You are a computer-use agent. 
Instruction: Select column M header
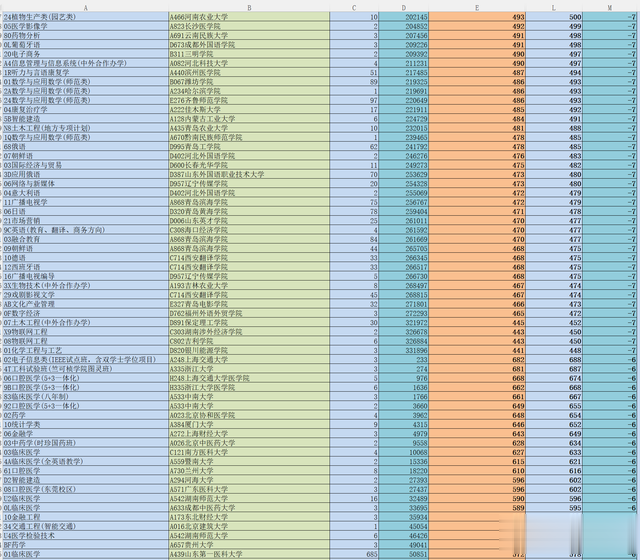[x=610, y=8]
